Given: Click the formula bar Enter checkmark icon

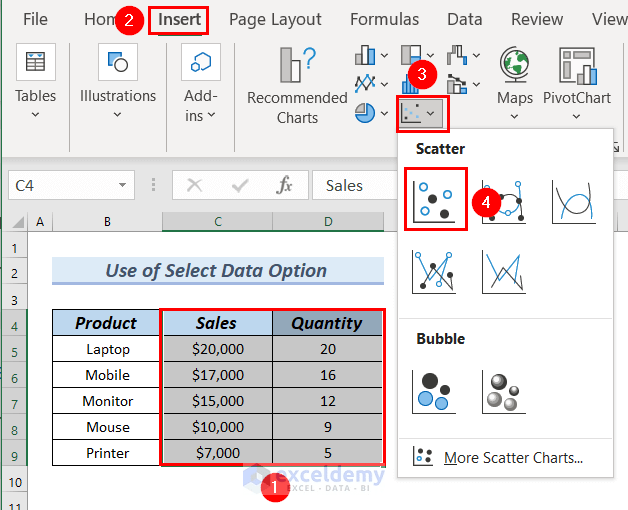Looking at the screenshot, I should (x=240, y=185).
